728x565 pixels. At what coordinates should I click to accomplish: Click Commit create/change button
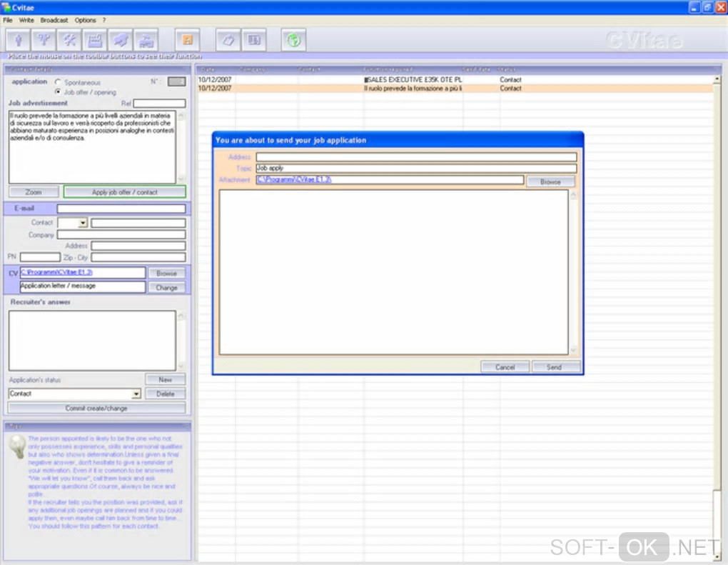(x=96, y=408)
